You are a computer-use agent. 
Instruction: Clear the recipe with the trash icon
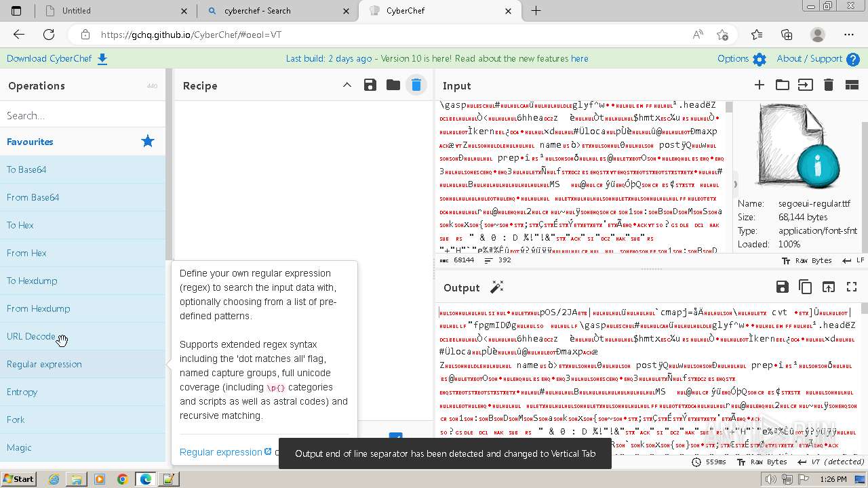pos(416,85)
